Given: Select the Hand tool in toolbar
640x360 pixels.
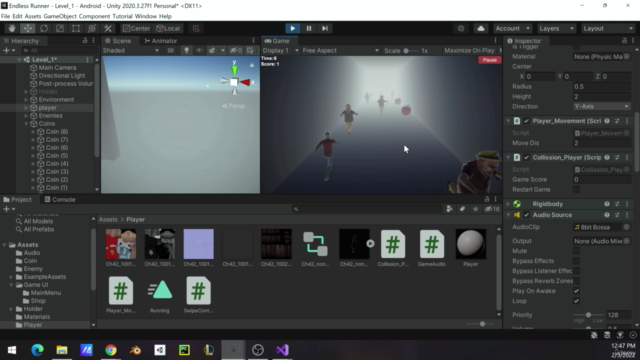Looking at the screenshot, I should point(11,28).
